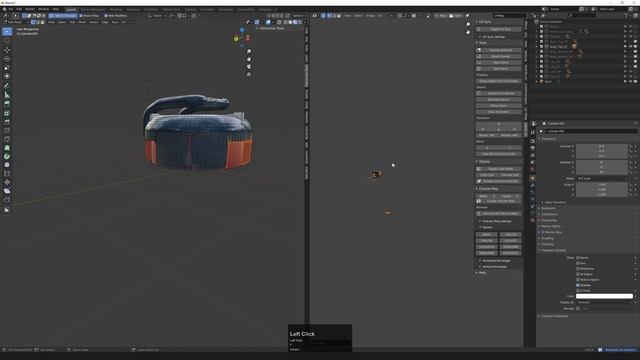Switch to the UV Editing workspace tab
The image size is (640, 360).
pyautogui.click(x=151, y=9)
